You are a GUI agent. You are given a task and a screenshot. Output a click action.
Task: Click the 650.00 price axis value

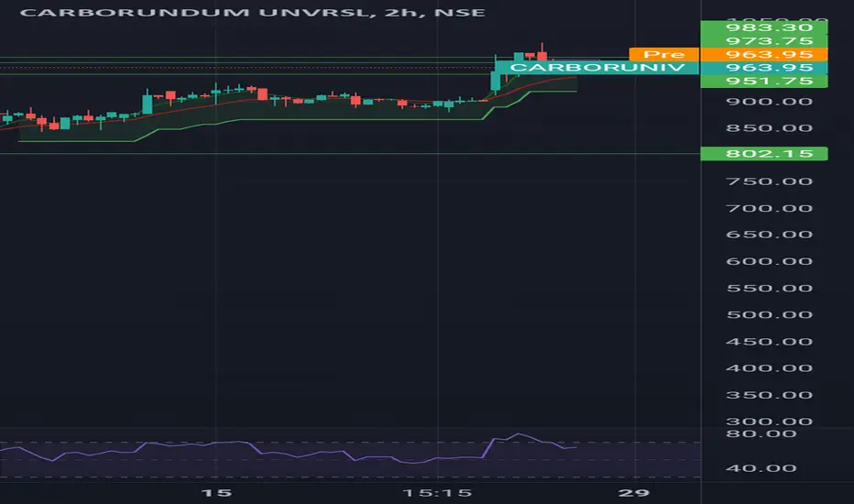(x=769, y=235)
